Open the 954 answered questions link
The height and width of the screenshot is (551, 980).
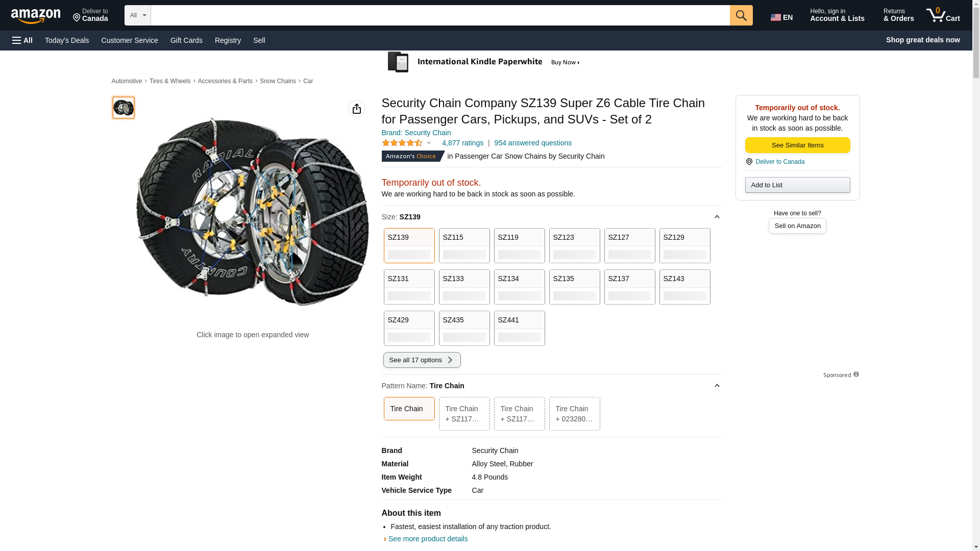(x=532, y=143)
